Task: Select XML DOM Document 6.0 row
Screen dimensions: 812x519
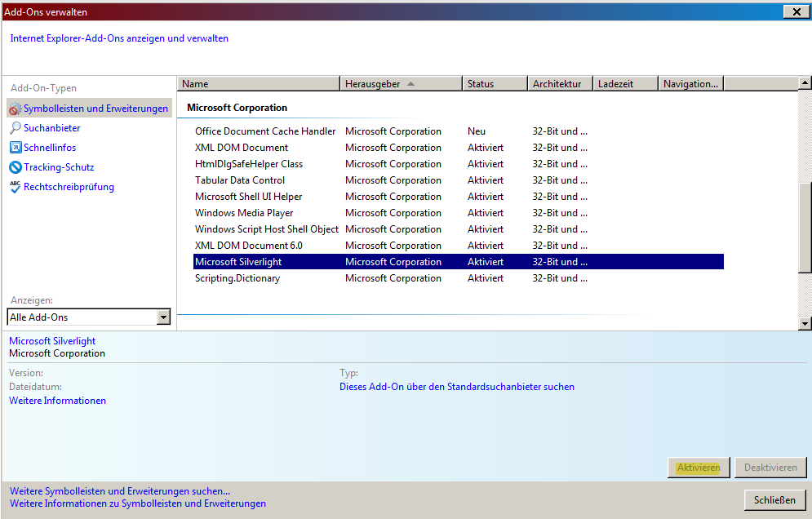Action: pos(459,246)
